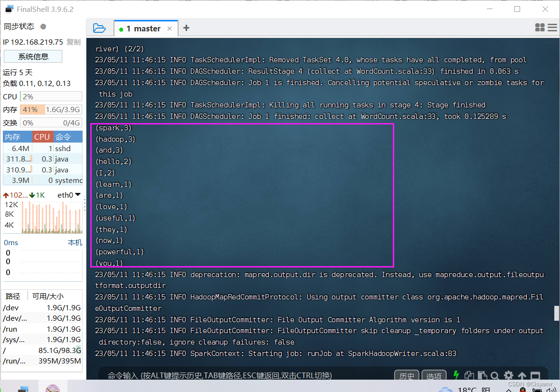
Task: Sort processes by 命令 column
Action: point(68,137)
